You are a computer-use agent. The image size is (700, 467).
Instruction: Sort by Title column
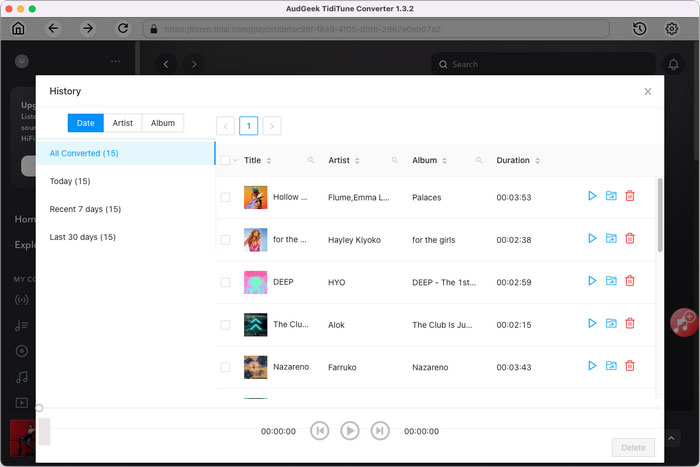[269, 161]
